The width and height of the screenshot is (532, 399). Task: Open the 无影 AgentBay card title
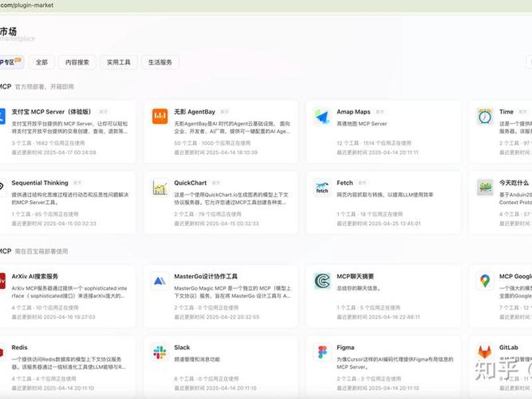coord(195,112)
